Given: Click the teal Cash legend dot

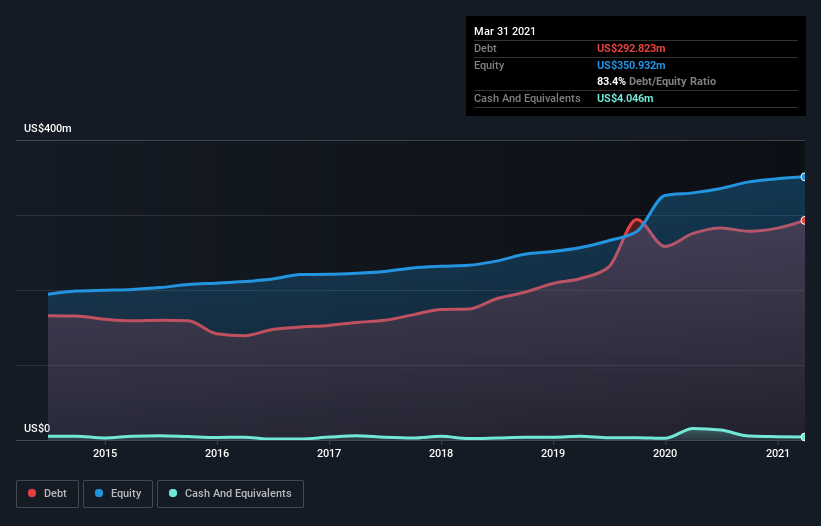Looking at the screenshot, I should pos(173,493).
